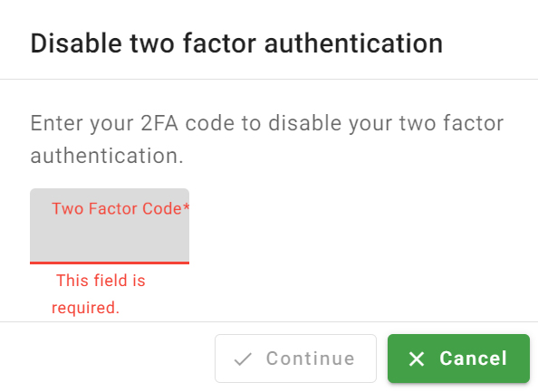Click the Continue button
The height and width of the screenshot is (392, 538).
click(295, 359)
